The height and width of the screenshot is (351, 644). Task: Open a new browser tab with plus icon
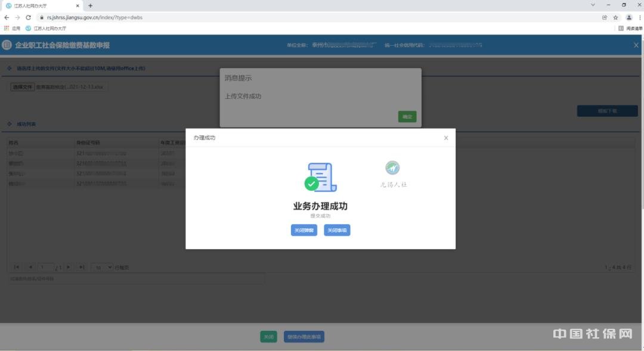pos(91,5)
